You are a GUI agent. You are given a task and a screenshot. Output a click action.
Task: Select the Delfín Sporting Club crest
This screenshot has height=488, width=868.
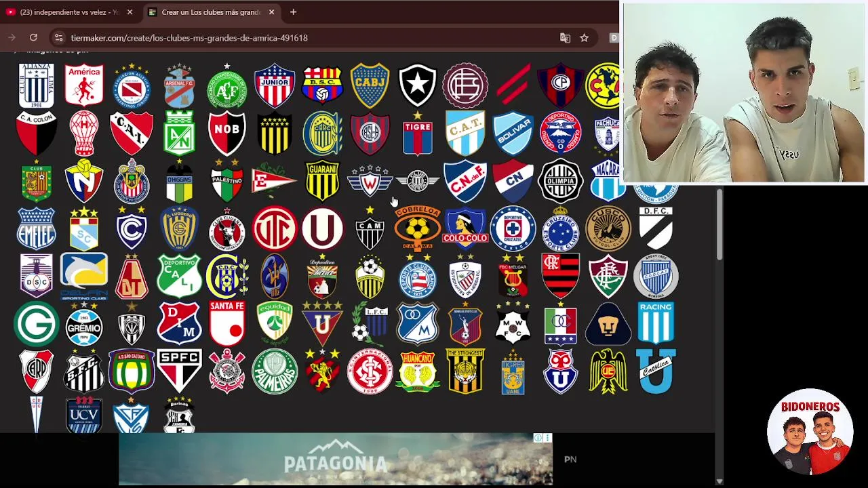pos(84,277)
